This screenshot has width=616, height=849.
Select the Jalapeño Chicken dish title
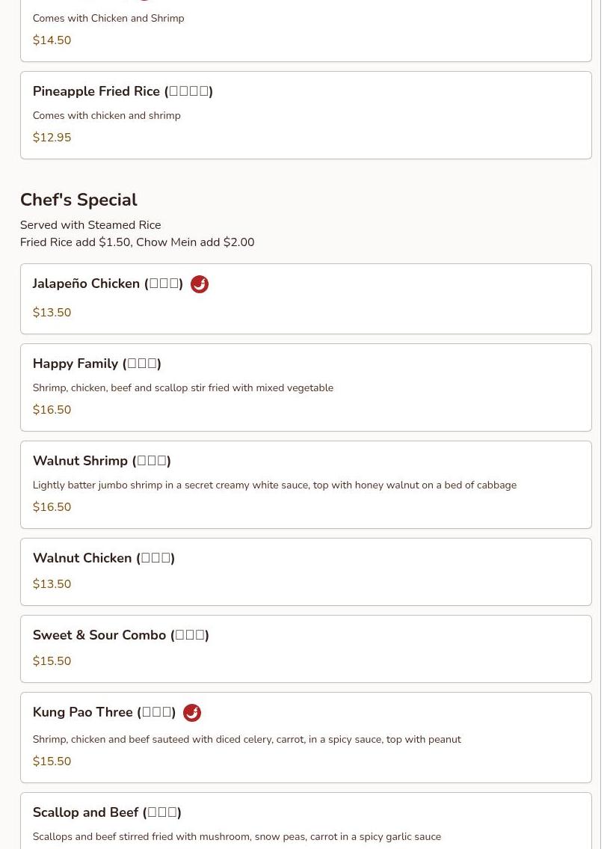click(108, 283)
